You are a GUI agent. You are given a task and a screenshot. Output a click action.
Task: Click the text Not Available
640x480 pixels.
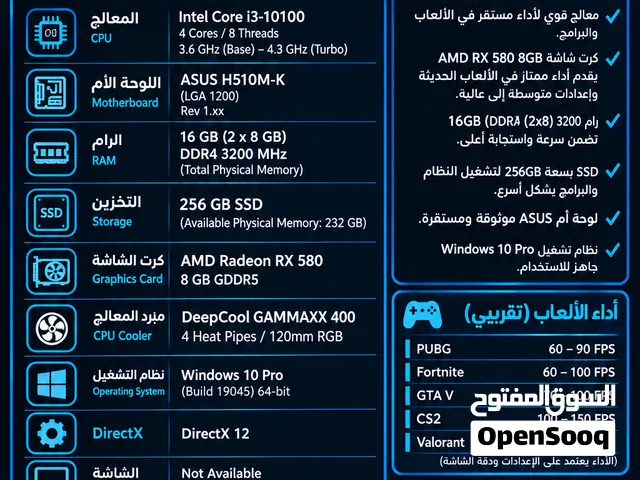(x=221, y=473)
